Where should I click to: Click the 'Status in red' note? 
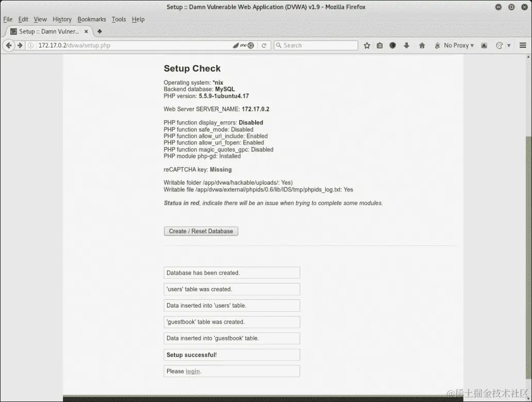coord(273,203)
